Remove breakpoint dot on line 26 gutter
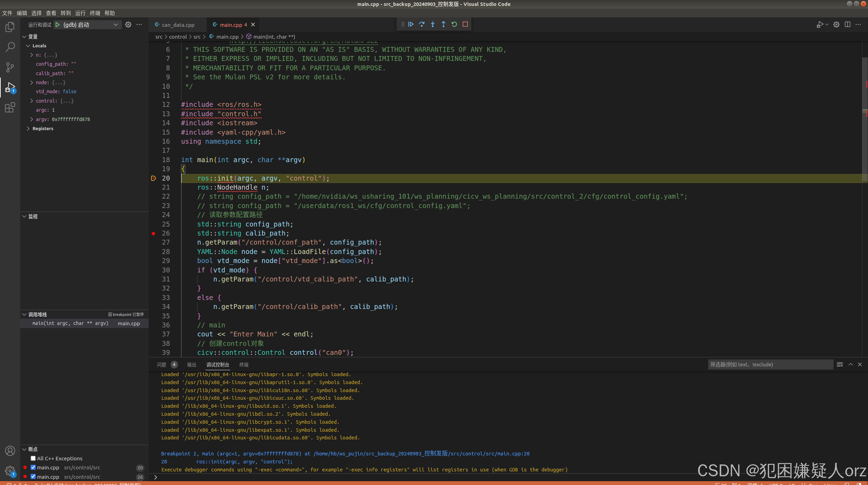Viewport: 868px width, 485px height. click(154, 233)
